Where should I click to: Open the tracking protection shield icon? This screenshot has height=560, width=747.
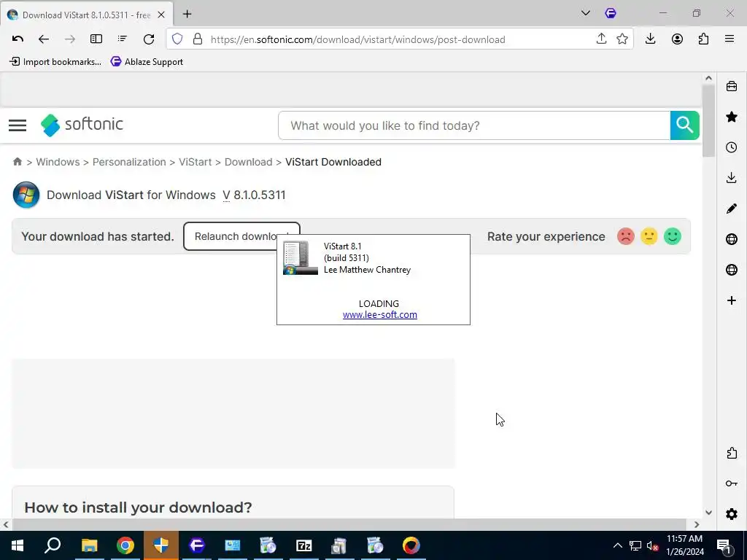coord(177,39)
